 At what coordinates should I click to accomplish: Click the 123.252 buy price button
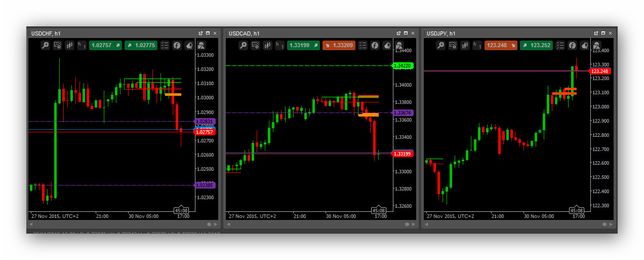tap(536, 45)
